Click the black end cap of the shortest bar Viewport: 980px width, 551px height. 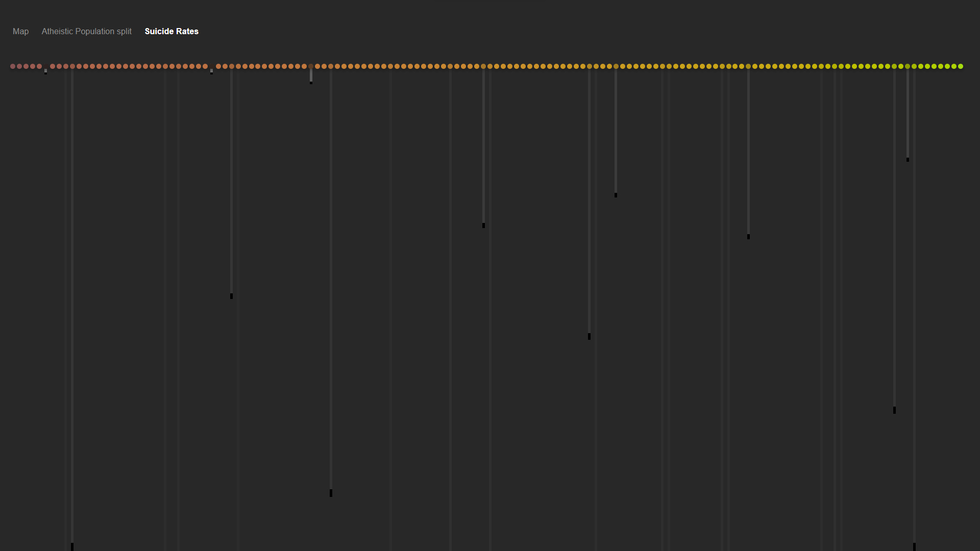[x=311, y=83]
